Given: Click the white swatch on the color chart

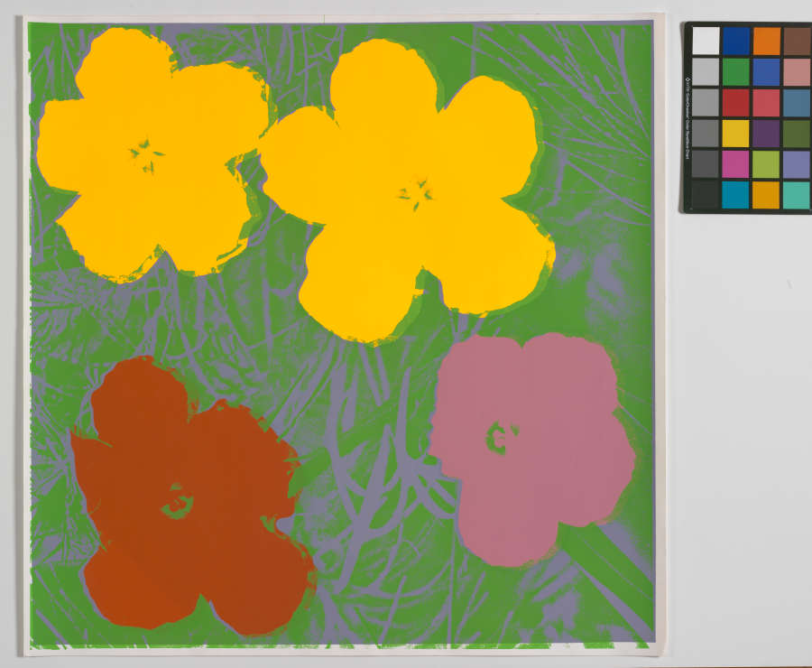Looking at the screenshot, I should click(706, 41).
